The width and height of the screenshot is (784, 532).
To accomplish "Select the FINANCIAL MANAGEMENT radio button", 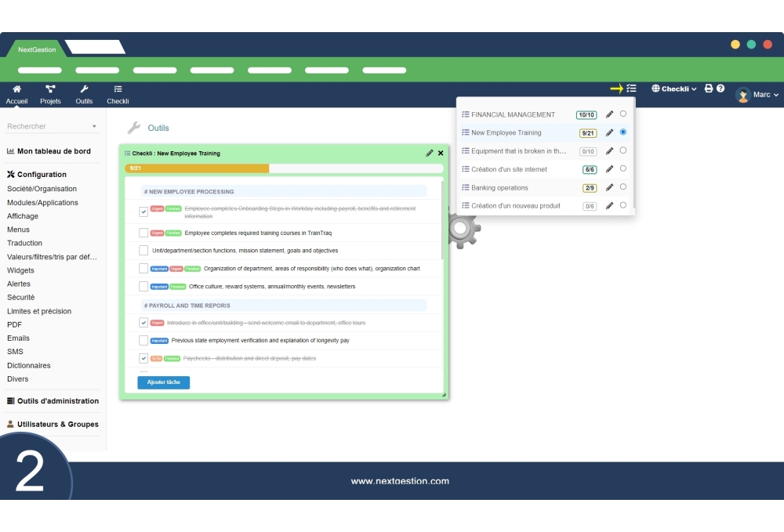I will [x=623, y=114].
